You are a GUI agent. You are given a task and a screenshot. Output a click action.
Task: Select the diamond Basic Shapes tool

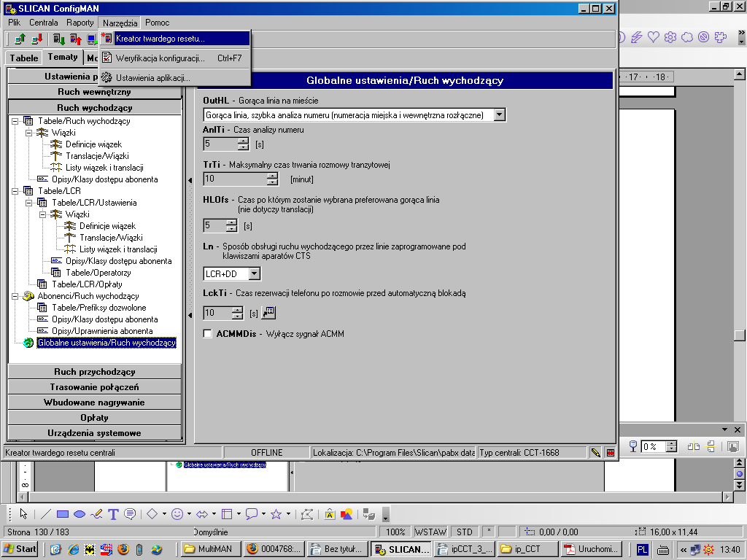[x=152, y=514]
